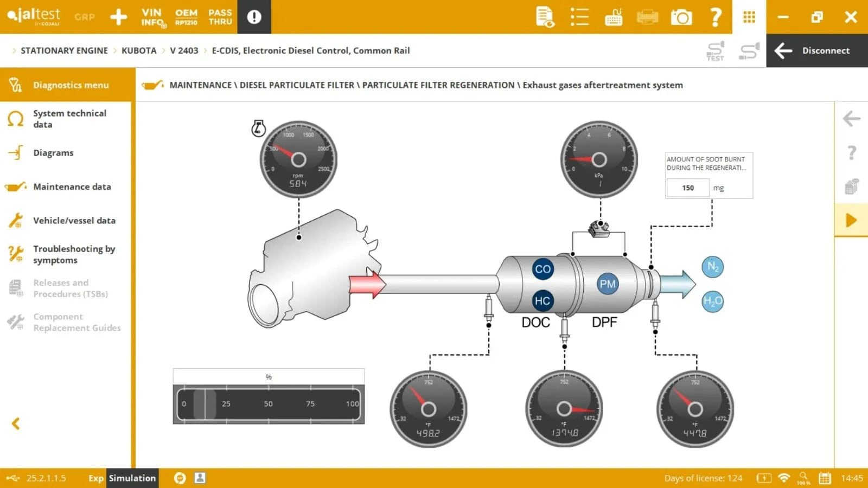
Task: Click the camera screenshot icon
Action: click(x=681, y=17)
